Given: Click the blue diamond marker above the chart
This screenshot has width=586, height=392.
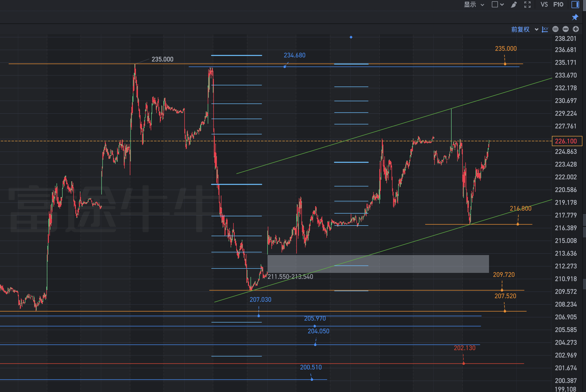Looking at the screenshot, I should tap(351, 37).
